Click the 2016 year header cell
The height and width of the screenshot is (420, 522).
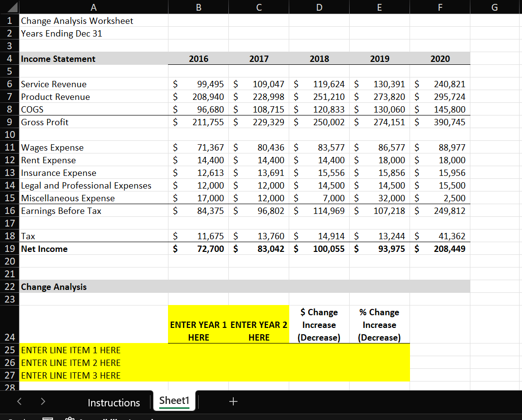point(198,58)
